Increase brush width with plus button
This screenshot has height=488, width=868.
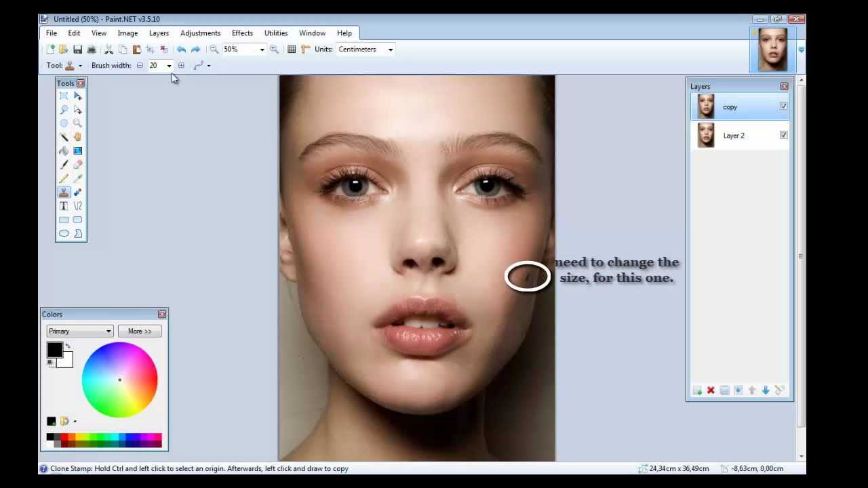coord(181,66)
